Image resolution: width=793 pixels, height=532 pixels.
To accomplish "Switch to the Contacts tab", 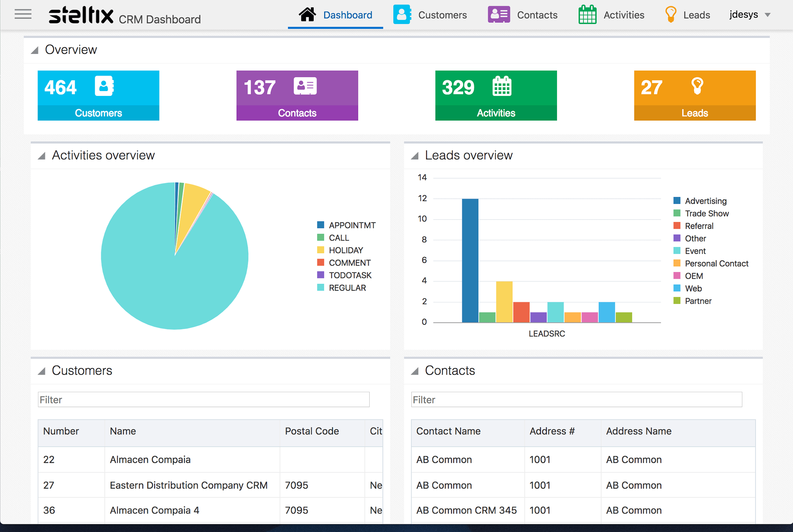I will pos(537,15).
